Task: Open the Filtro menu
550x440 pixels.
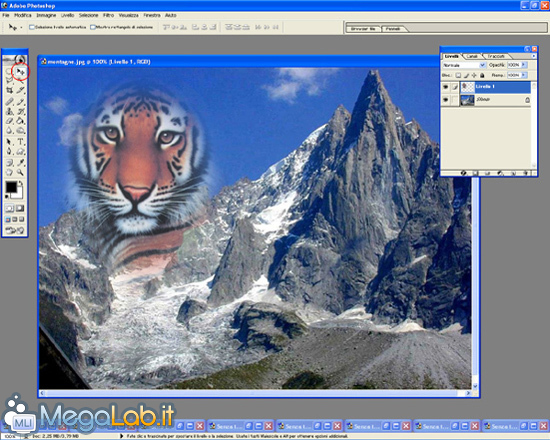Action: pos(108,15)
